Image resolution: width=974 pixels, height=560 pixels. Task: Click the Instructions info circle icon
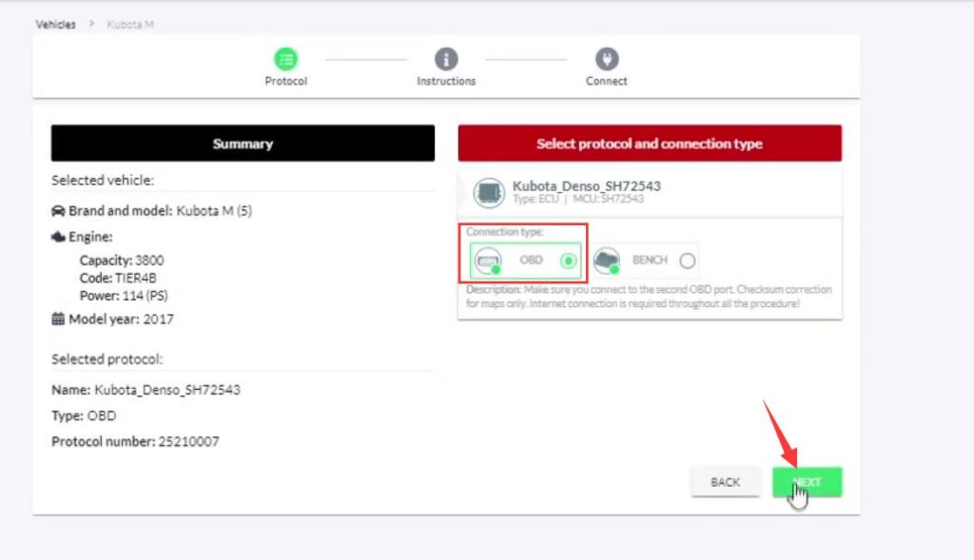click(446, 59)
